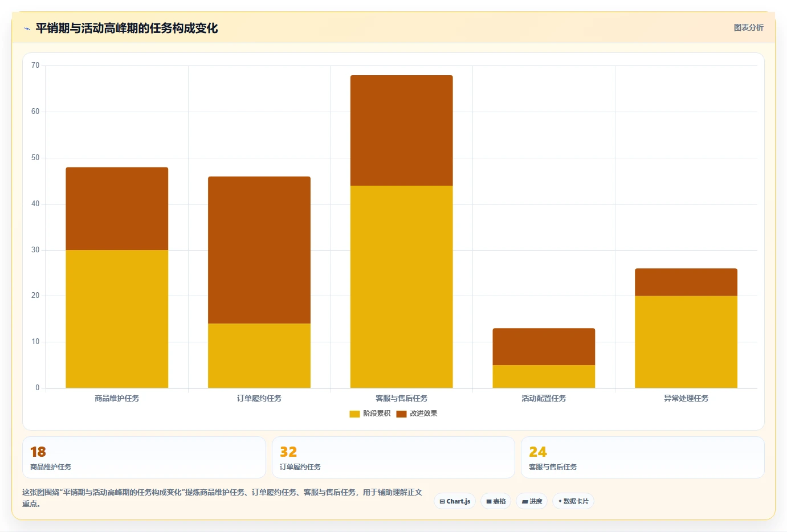787x532 pixels.
Task: Select the yellow 客服与售后任务 bar segment
Action: pos(402,287)
